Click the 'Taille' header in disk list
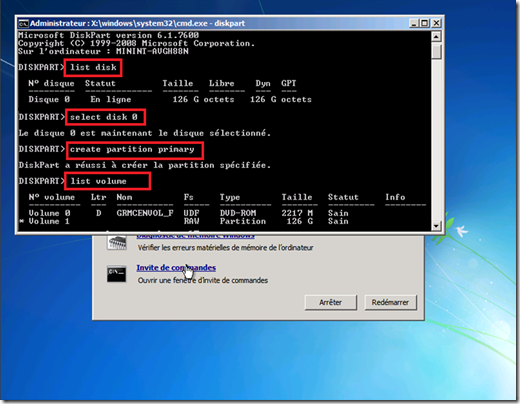This screenshot has height=404, width=520. [178, 83]
